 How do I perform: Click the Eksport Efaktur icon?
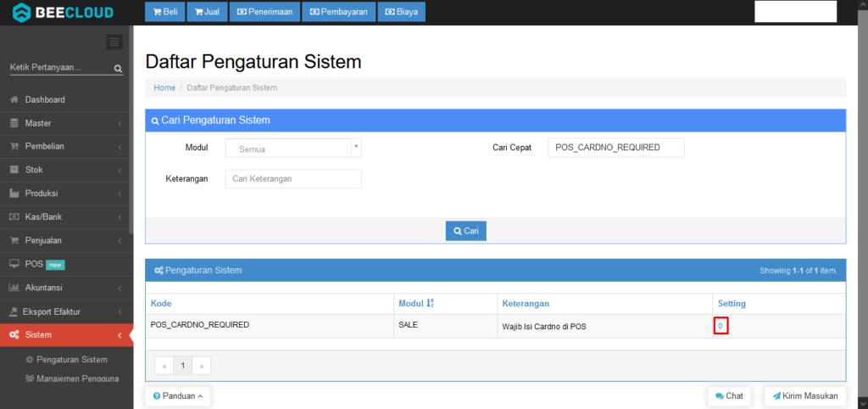[14, 311]
